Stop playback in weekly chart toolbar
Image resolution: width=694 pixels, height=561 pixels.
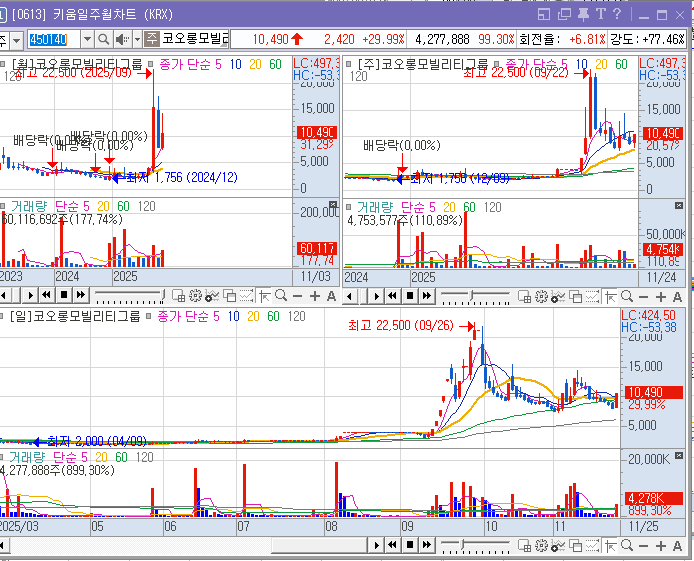[409, 296]
